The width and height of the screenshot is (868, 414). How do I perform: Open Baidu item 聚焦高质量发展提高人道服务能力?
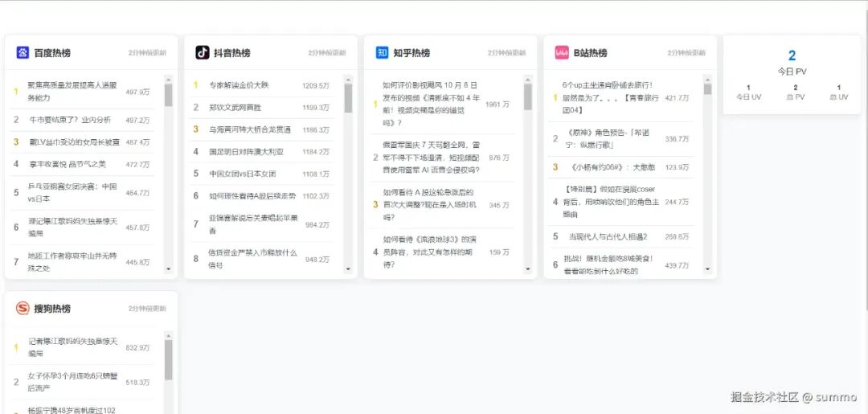tap(72, 92)
